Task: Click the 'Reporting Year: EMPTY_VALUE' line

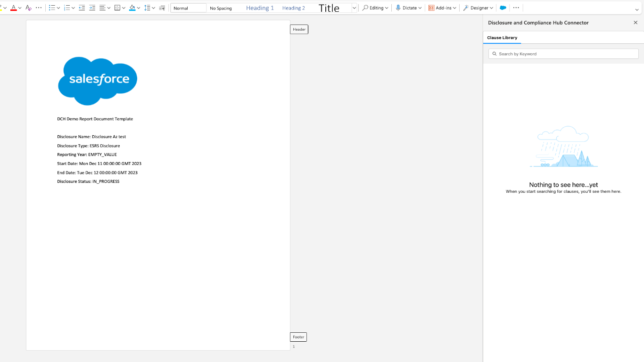Action: 87,155
